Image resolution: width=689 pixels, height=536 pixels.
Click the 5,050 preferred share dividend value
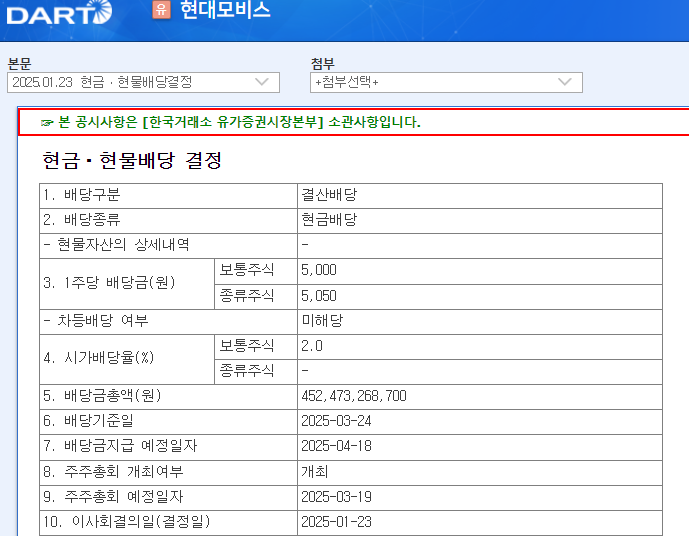tap(319, 296)
